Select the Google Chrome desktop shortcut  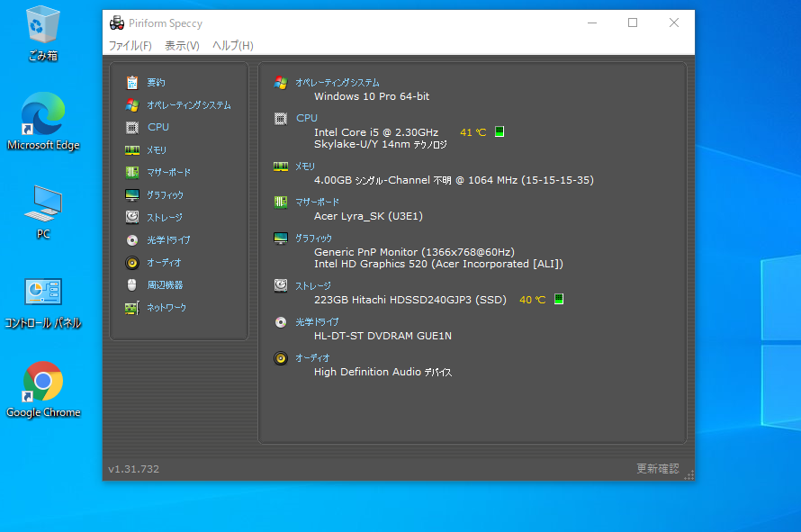(x=43, y=390)
